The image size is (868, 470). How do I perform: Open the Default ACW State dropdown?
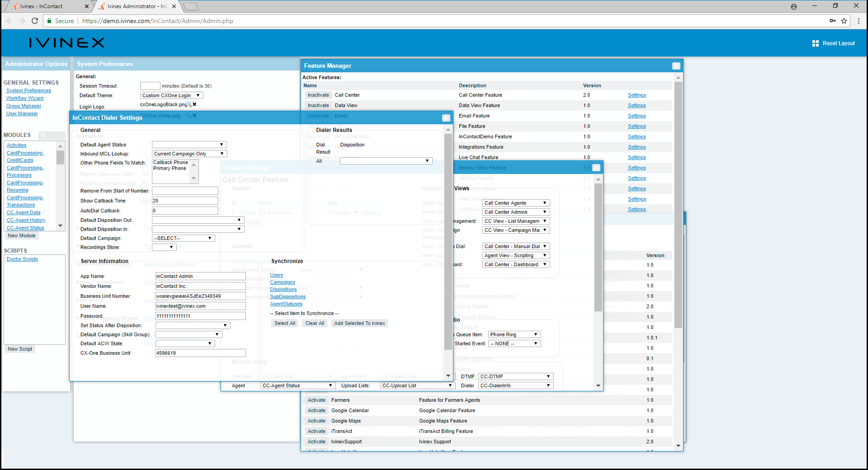[x=185, y=343]
